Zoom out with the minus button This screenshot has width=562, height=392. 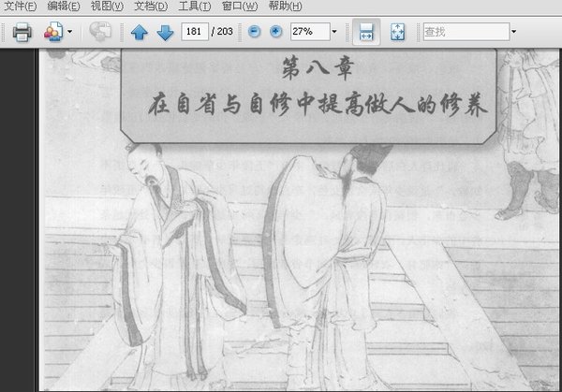(x=254, y=32)
